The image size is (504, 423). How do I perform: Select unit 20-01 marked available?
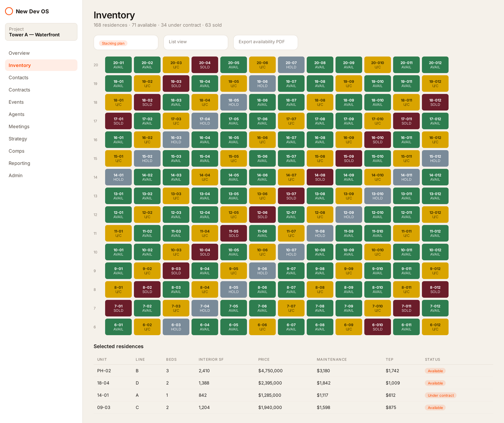pyautogui.click(x=118, y=65)
